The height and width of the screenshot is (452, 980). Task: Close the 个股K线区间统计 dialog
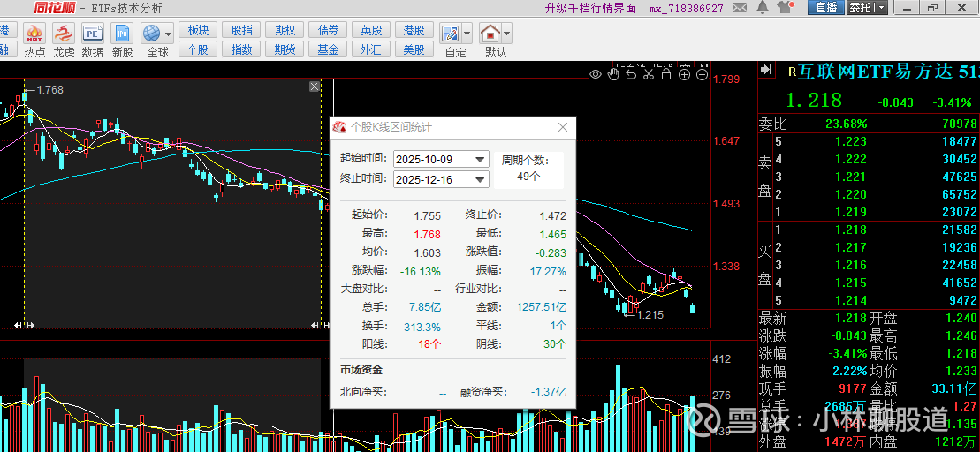563,127
